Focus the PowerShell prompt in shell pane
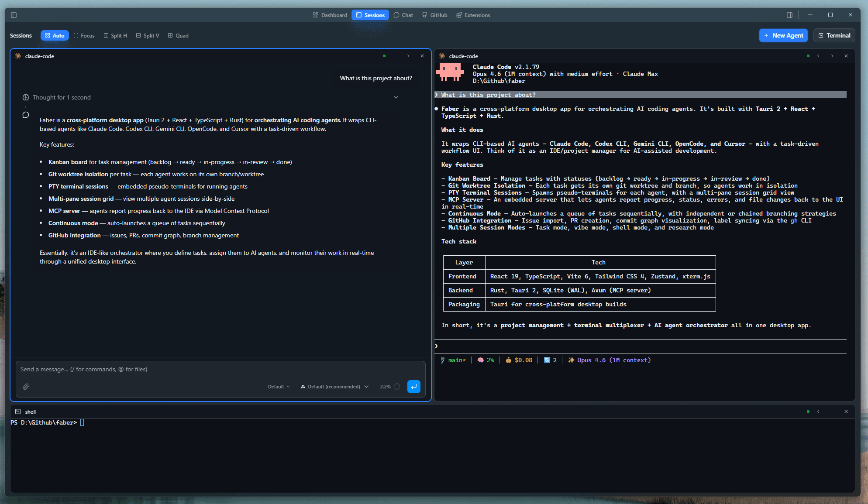Screen dimensions: 868x504 47,422
